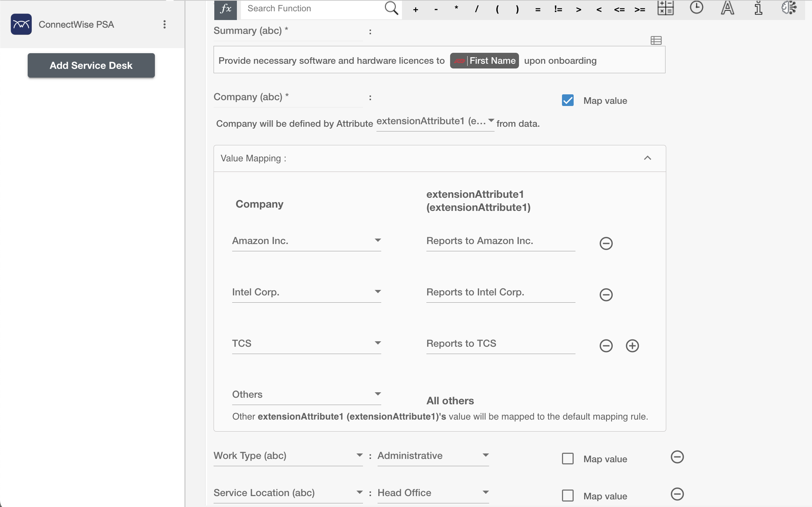Remove the TCS mapping row
The image size is (812, 507).
[x=606, y=346]
